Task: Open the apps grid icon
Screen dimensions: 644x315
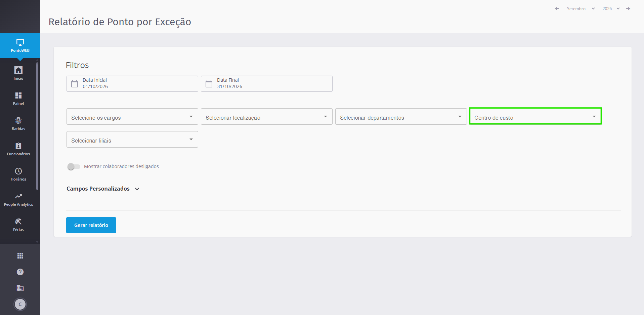Action: tap(20, 256)
